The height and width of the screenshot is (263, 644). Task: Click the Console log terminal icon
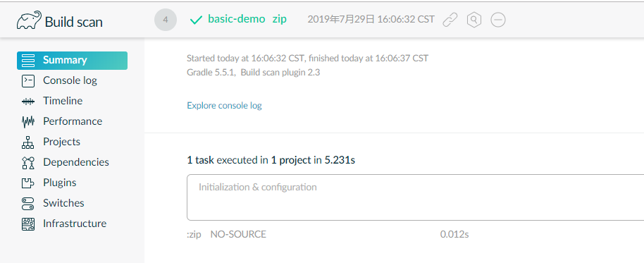(x=28, y=80)
